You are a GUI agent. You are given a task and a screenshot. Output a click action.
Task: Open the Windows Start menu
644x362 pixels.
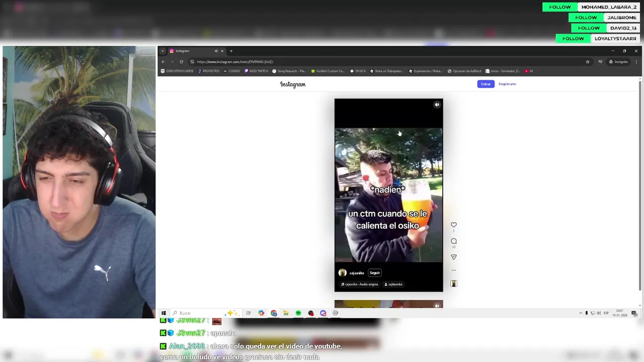[164, 313]
